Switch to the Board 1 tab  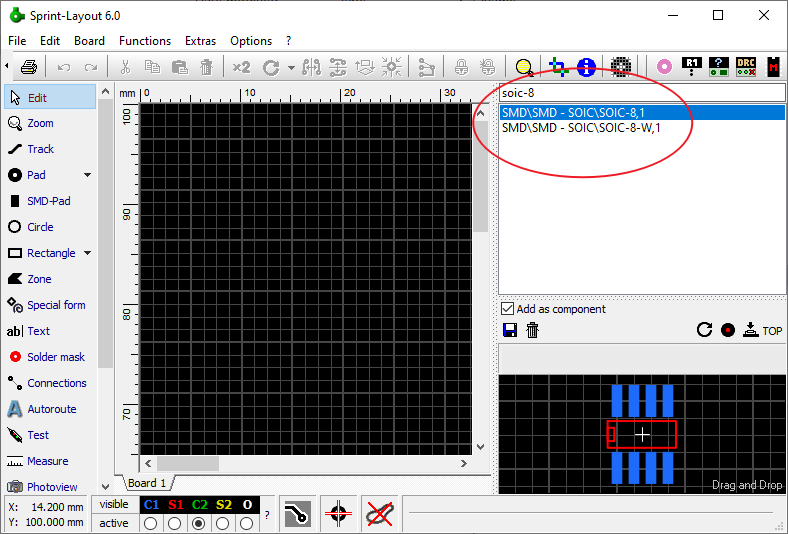[x=147, y=483]
